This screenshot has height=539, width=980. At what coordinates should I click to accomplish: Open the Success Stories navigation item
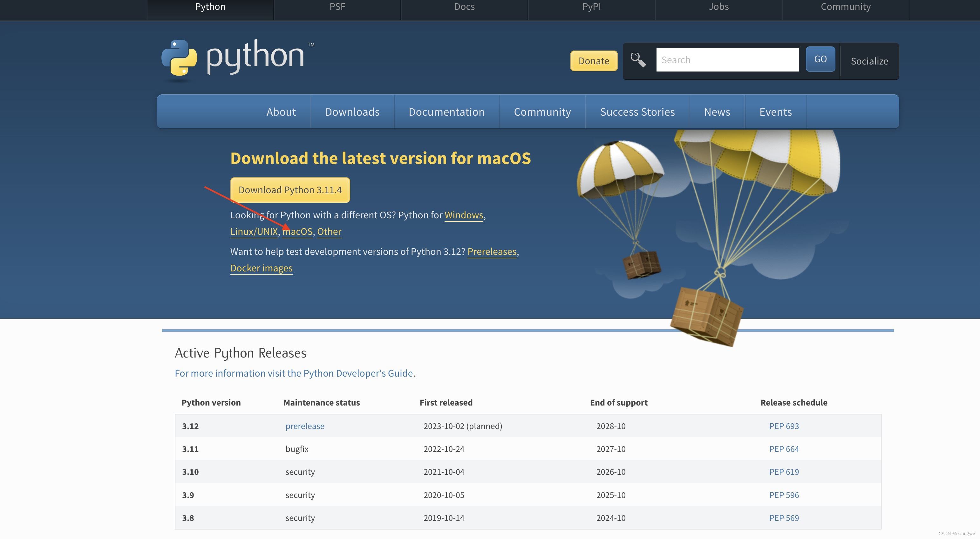637,112
